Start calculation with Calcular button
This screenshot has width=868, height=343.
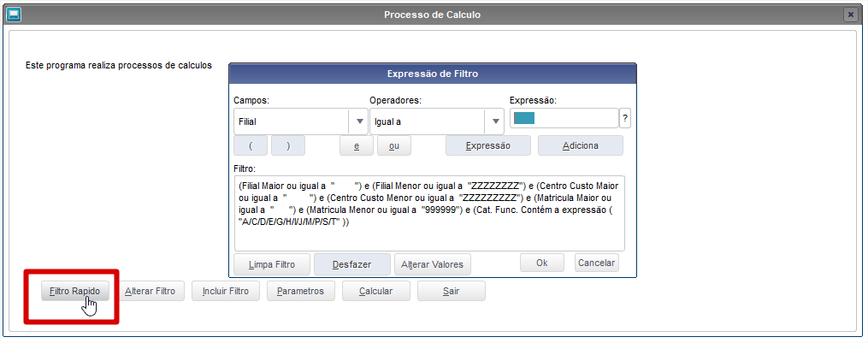point(376,291)
